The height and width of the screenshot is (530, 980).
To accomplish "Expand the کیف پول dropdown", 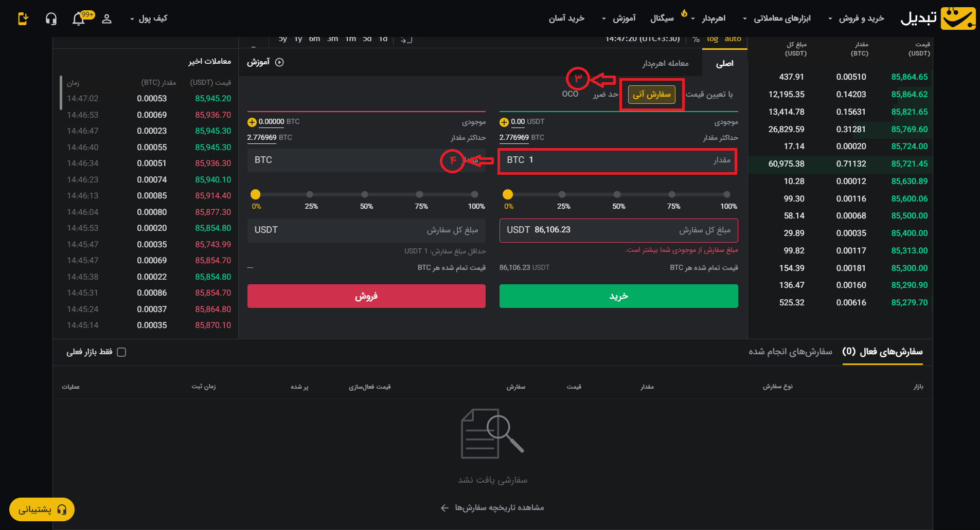I will coord(149,19).
